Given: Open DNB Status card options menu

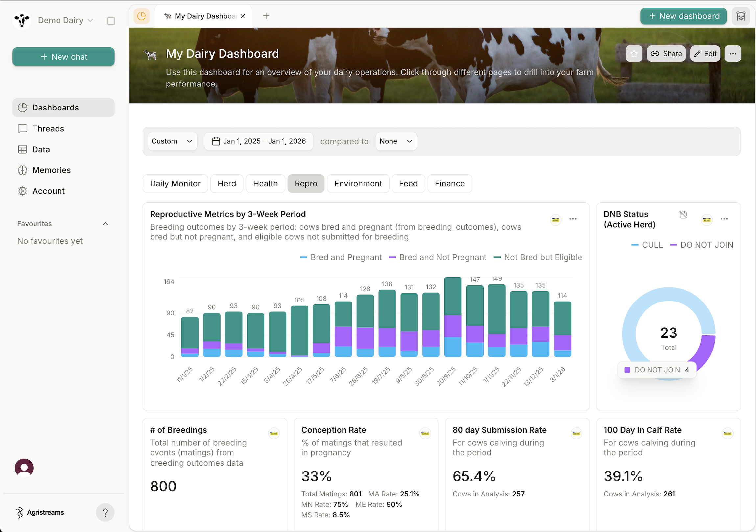Looking at the screenshot, I should [x=724, y=219].
